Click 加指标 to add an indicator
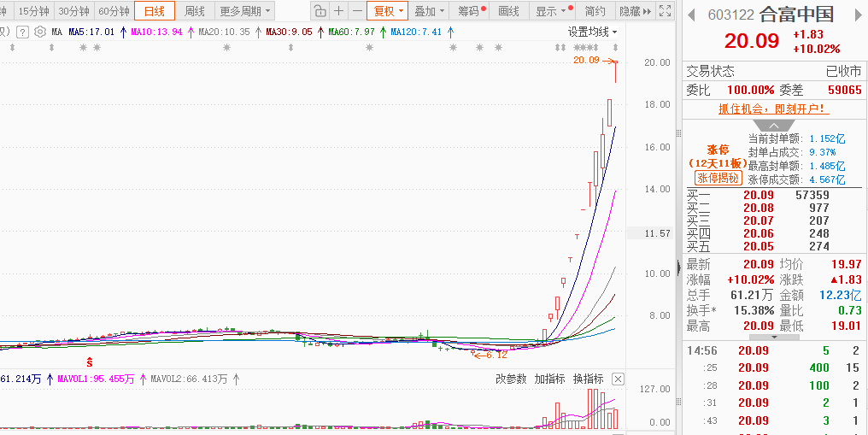 click(x=549, y=379)
